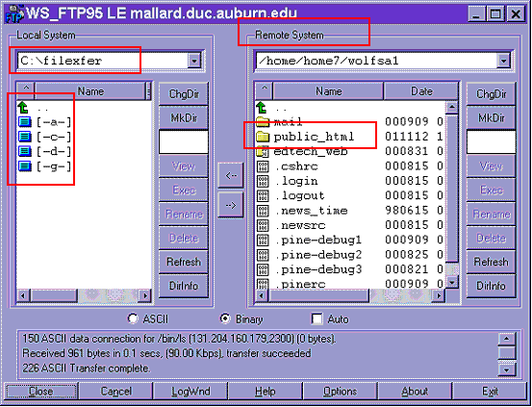Select the [-a-] drive icon
The image size is (532, 407).
24,122
